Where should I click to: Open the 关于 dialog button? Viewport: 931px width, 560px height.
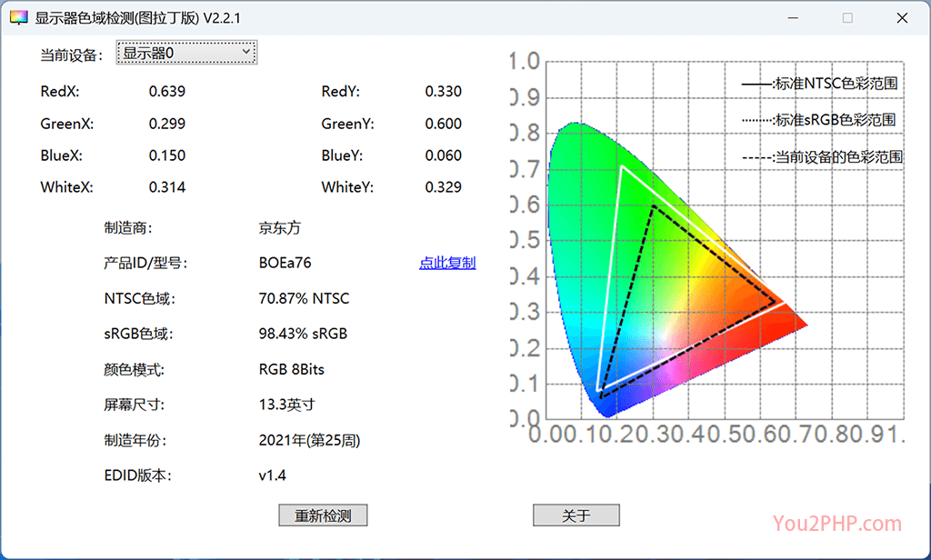tap(576, 515)
